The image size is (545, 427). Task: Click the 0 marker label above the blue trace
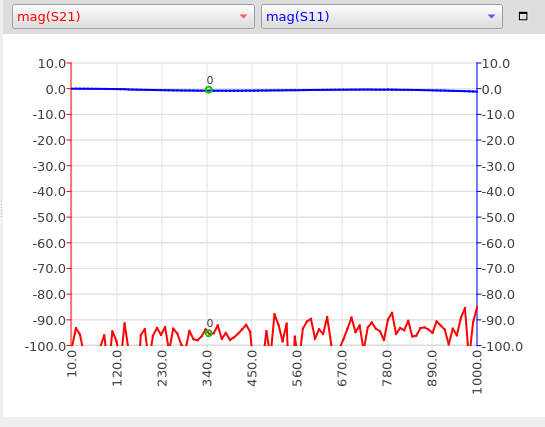click(x=210, y=80)
